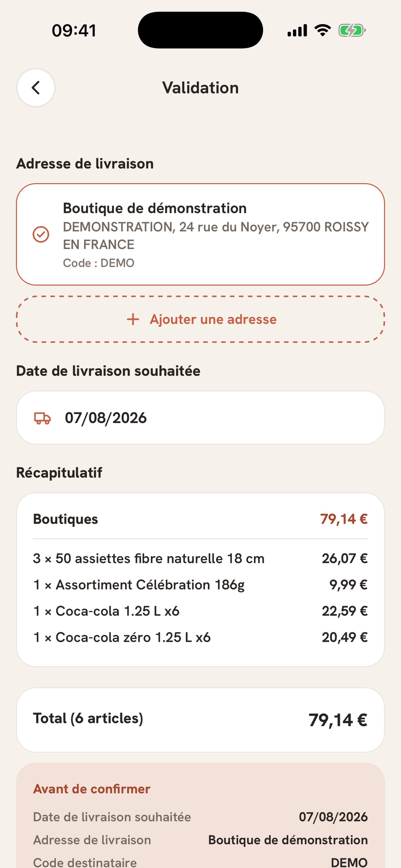Tap the cellular signal bars icon
Viewport: 401px width, 868px height.
click(297, 30)
